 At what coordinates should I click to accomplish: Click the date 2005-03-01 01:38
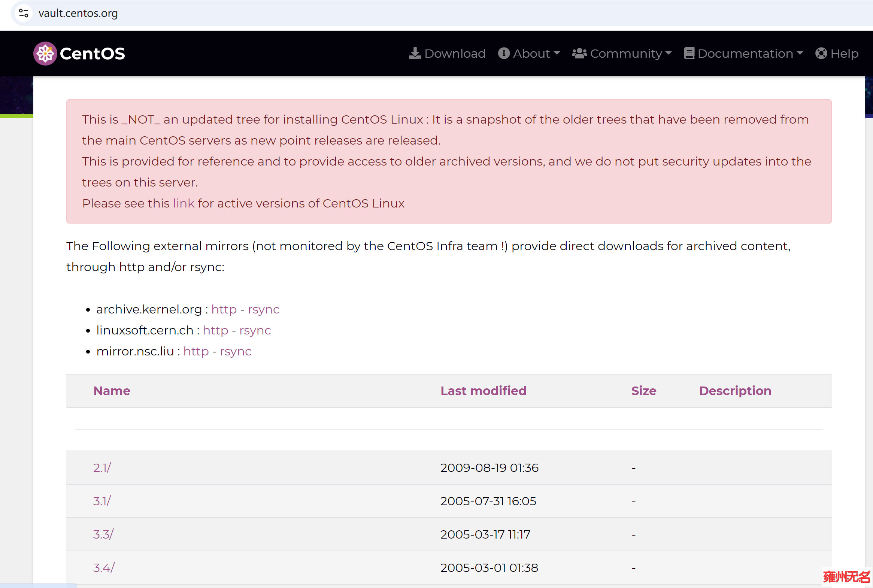point(489,568)
